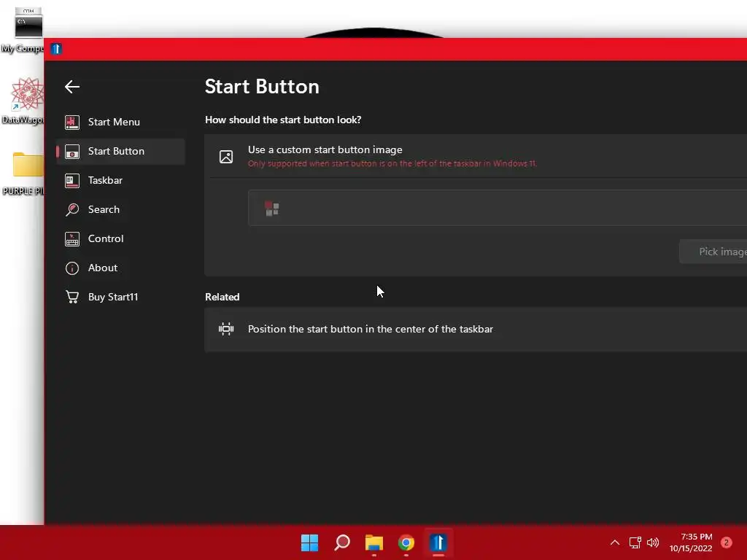
Task: Click the About info circle icon
Action: [x=72, y=268]
